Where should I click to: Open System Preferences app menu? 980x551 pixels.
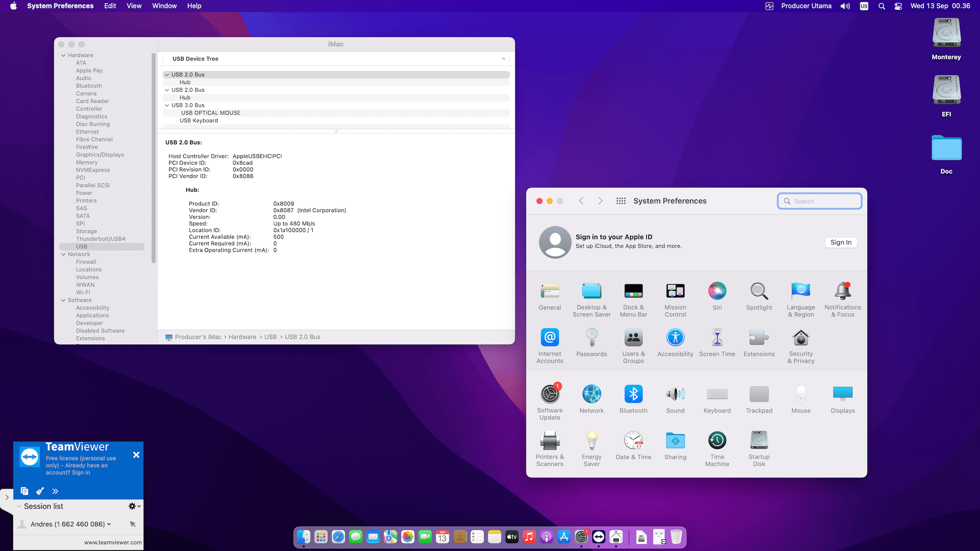coord(60,6)
